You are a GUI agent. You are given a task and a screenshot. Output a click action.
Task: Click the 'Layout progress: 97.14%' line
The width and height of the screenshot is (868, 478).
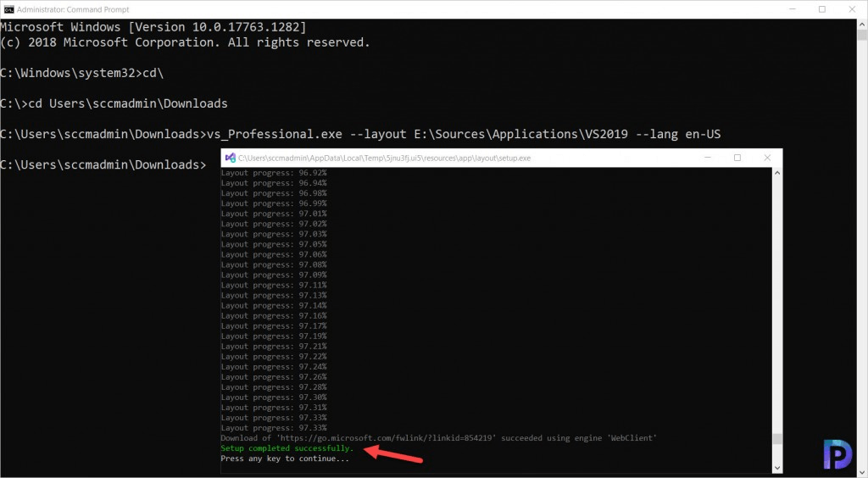[x=274, y=306]
